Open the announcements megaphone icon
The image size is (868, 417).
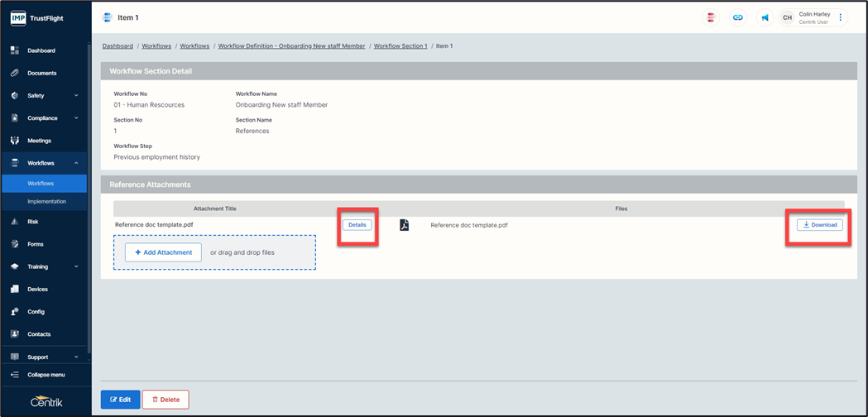click(765, 17)
